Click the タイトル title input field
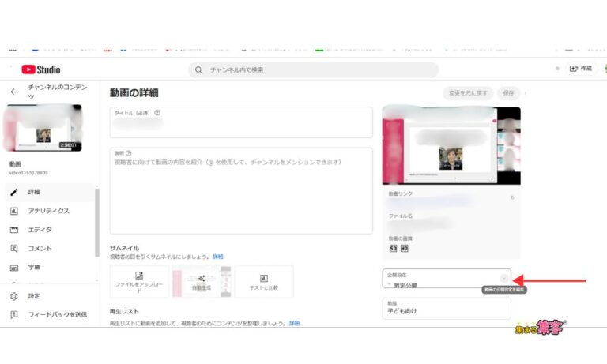This screenshot has height=364, width=607. click(x=241, y=123)
